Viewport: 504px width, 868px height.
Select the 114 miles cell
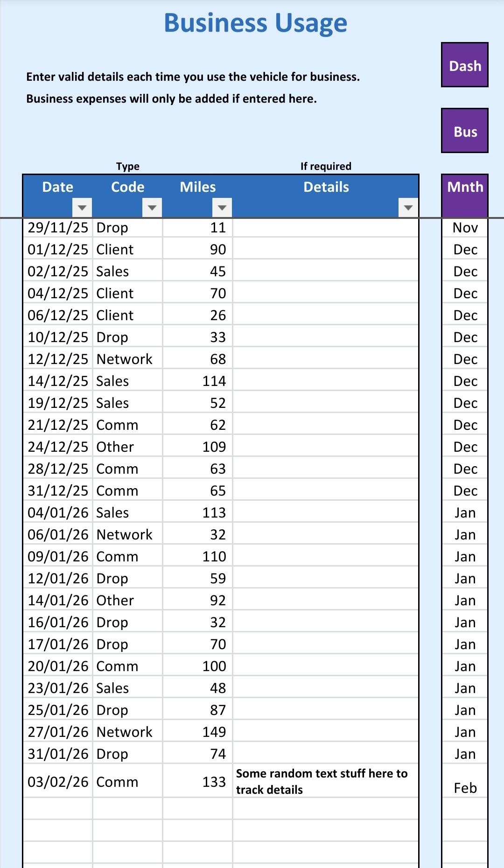tap(197, 381)
